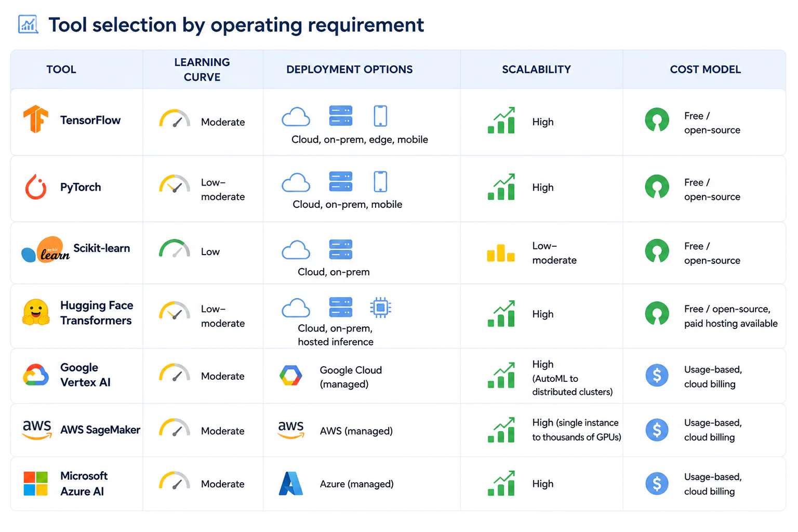Image resolution: width=798 pixels, height=532 pixels.
Task: Click the PyTorch flame logo
Action: (36, 187)
